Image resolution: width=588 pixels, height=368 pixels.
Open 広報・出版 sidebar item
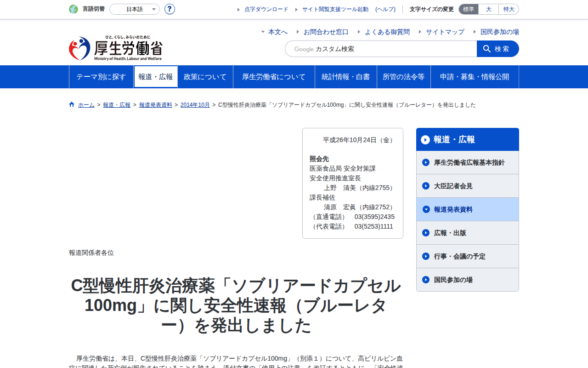pos(468,233)
